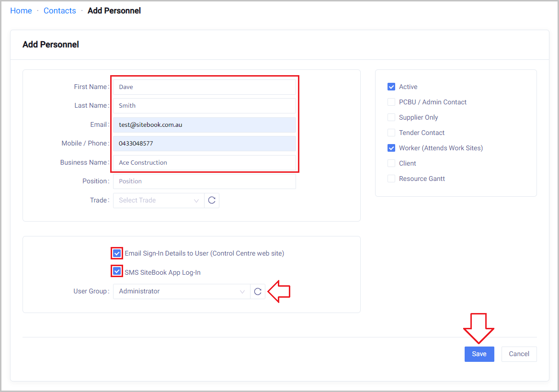Uncheck Email Sign-In Details to User
The width and height of the screenshot is (559, 392).
click(117, 253)
